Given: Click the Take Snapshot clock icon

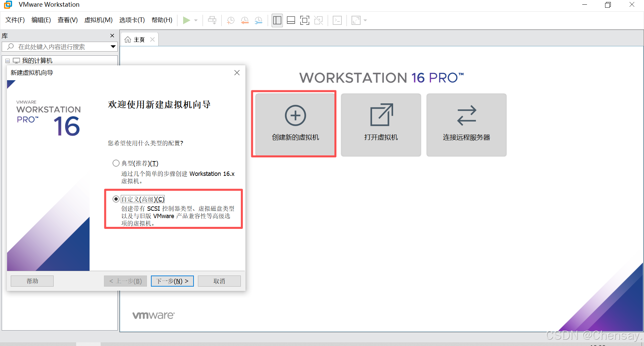Looking at the screenshot, I should pyautogui.click(x=230, y=20).
